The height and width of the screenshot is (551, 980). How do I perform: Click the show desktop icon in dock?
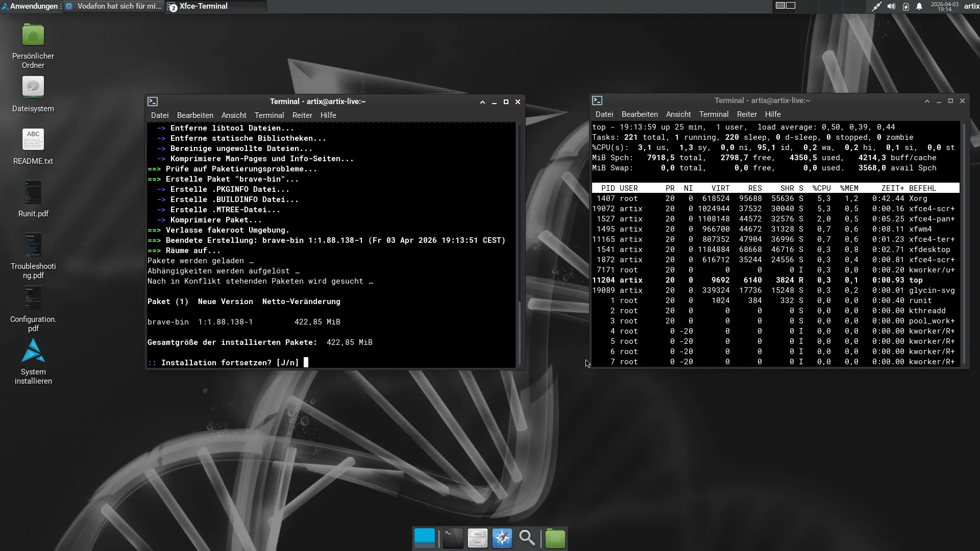(x=425, y=538)
